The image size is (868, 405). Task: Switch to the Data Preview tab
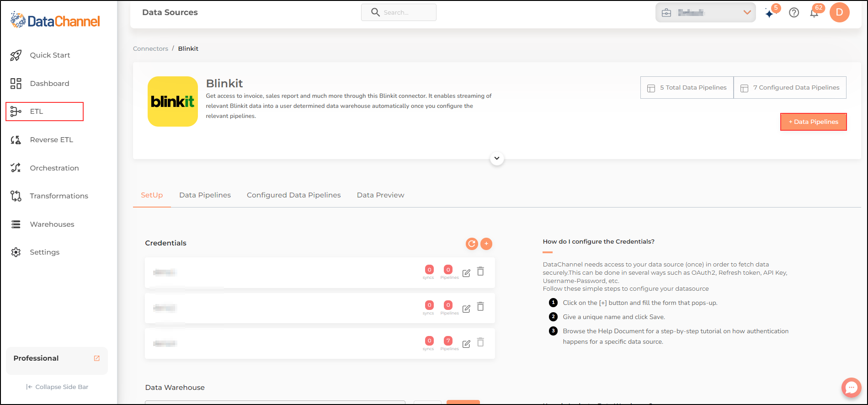381,195
